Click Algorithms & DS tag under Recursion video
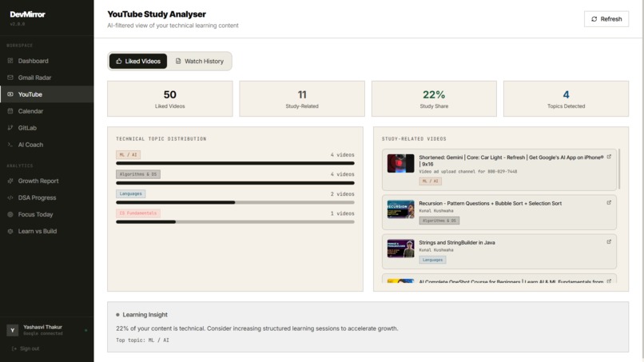The image size is (644, 362). 439,221
